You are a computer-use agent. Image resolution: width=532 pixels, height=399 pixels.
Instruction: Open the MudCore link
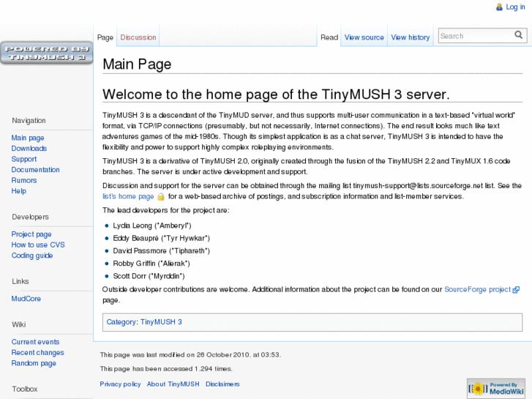pos(26,299)
